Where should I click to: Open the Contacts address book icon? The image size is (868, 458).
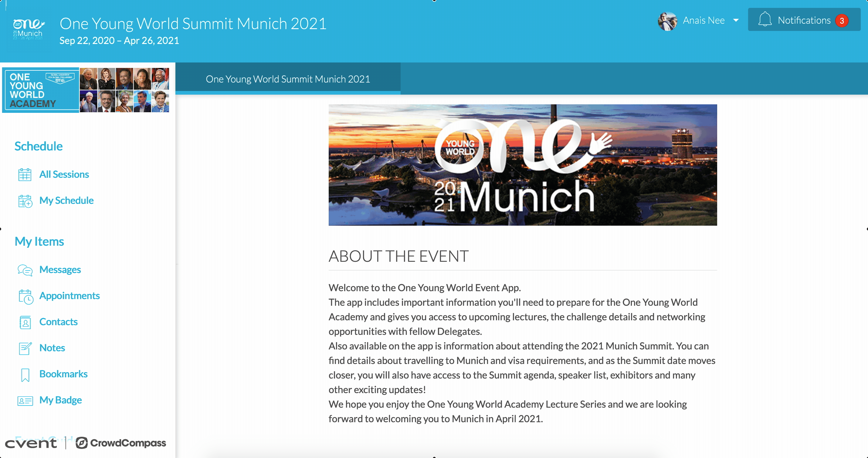25,322
